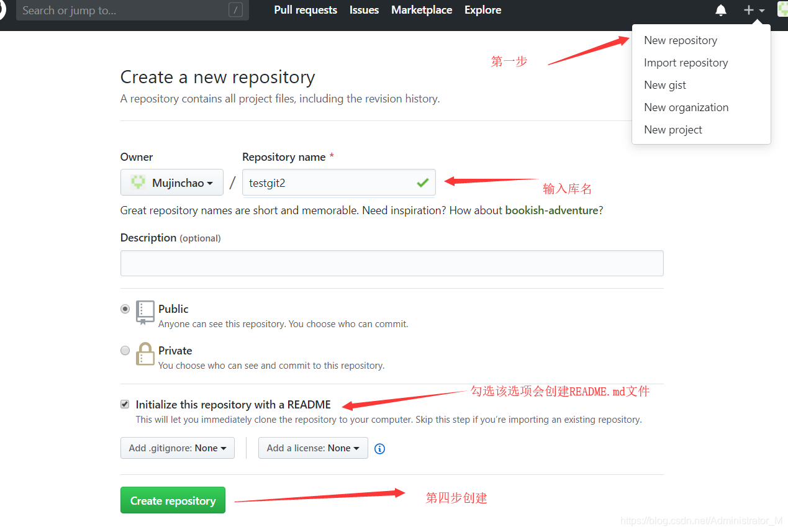Click the slash shortcut icon in search

(235, 10)
